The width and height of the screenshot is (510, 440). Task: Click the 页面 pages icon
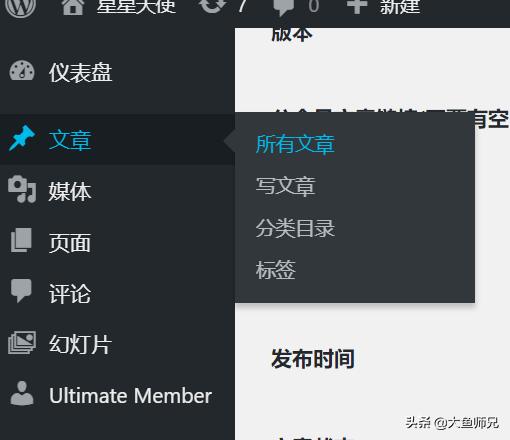(21, 240)
